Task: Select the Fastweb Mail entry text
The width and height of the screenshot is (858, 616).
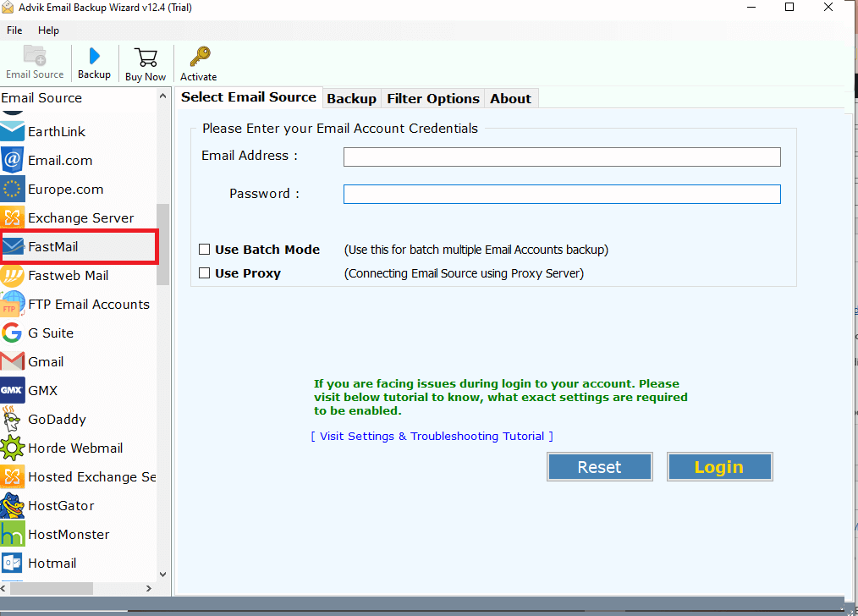Action: pyautogui.click(x=69, y=276)
